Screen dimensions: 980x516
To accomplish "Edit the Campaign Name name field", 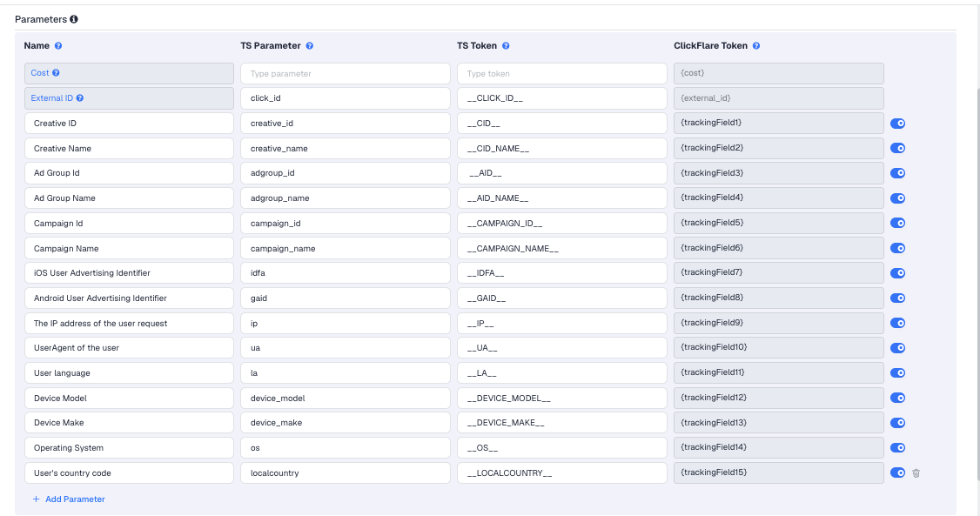I will coord(129,248).
